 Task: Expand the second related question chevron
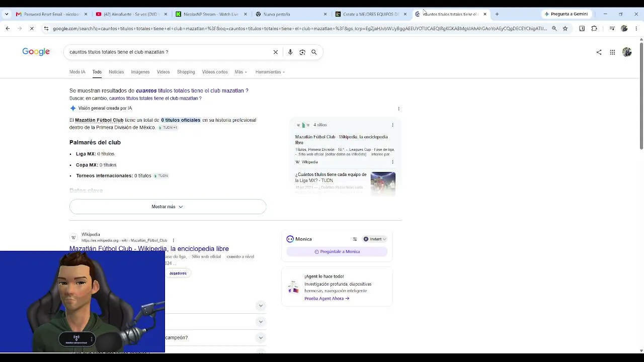pos(261,322)
